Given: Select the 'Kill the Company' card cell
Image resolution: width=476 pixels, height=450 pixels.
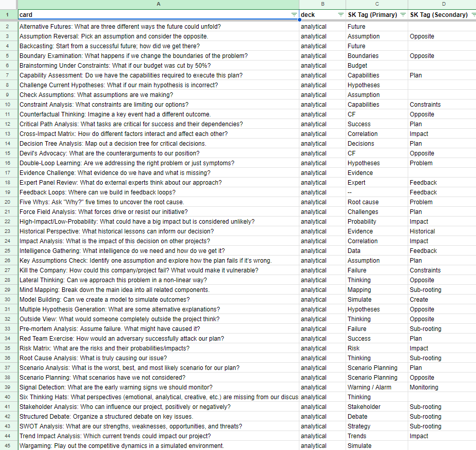Looking at the screenshot, I should [159, 270].
